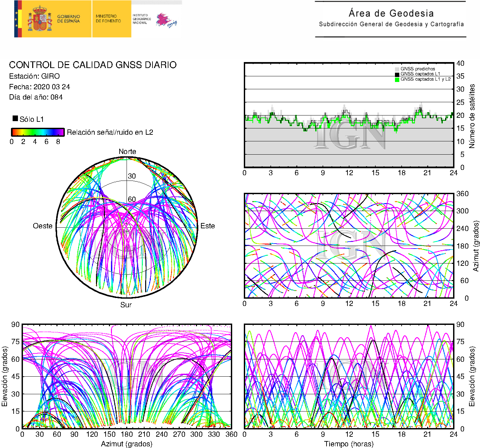Select the Área de Geodesia heading
The width and height of the screenshot is (480, 448).
click(391, 13)
